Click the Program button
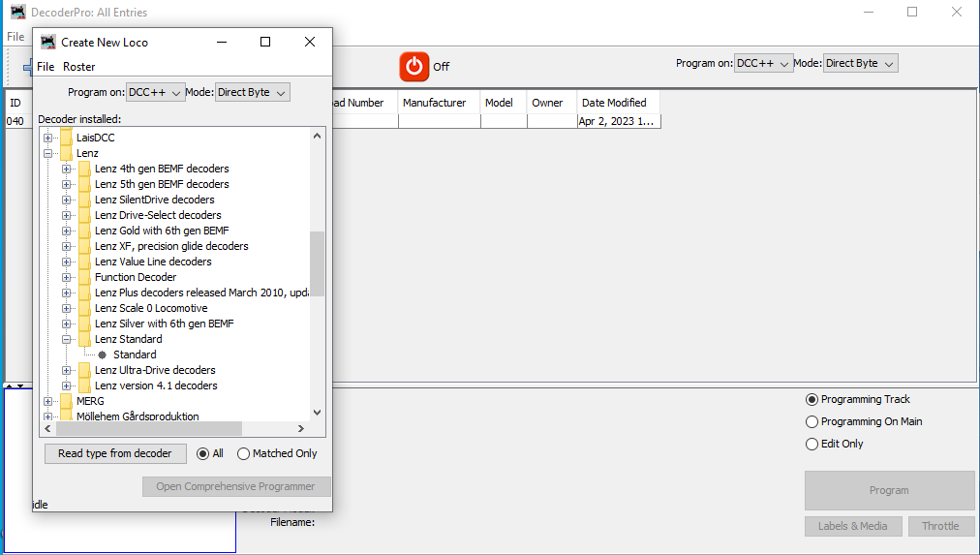Viewport: 980px width, 555px height. (889, 491)
